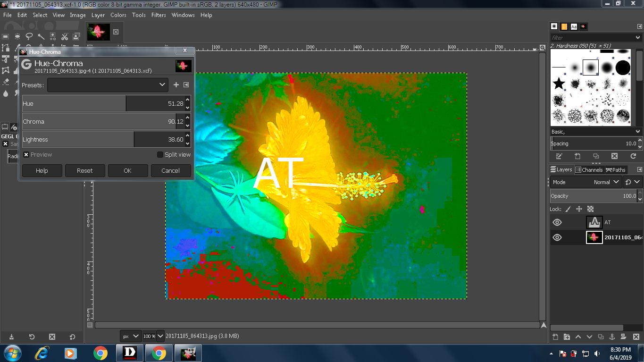The image size is (644, 362).
Task: Switch to the Channels tab
Action: (589, 170)
